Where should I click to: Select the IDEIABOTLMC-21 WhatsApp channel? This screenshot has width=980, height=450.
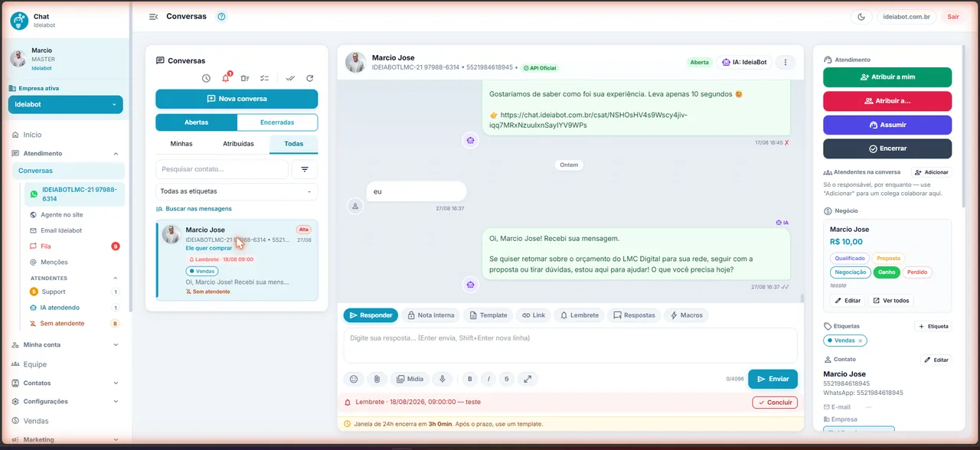pyautogui.click(x=73, y=194)
